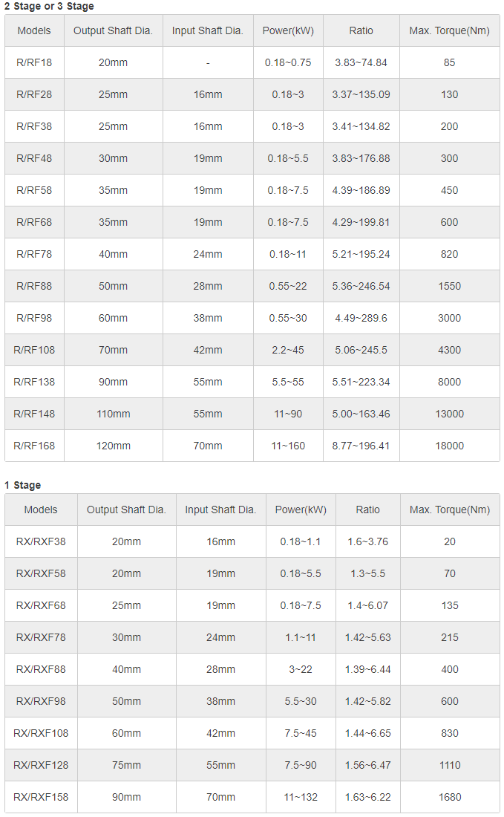Select the 1.39~6.44 ratio value
Viewport: 504px width, 817px height.
[x=367, y=669]
